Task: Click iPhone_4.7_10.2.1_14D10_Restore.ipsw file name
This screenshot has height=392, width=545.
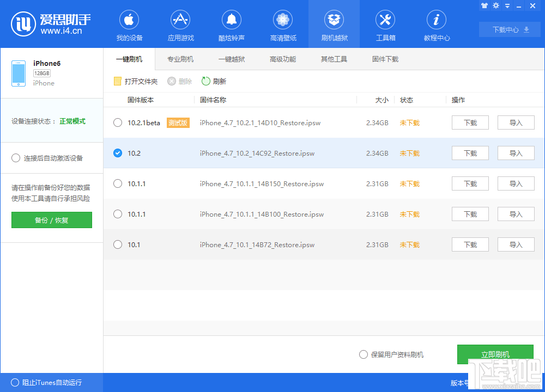Action: (260, 123)
